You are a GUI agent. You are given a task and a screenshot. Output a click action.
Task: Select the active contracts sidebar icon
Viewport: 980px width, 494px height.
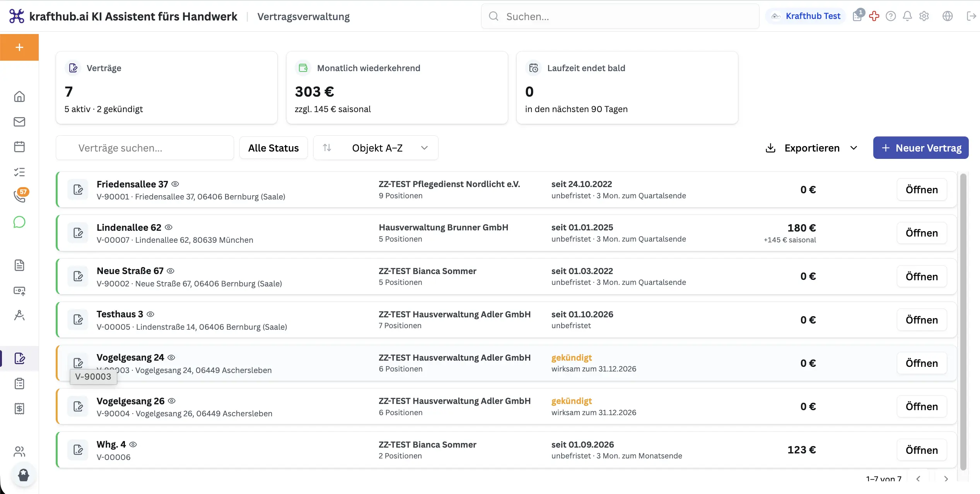pos(19,358)
